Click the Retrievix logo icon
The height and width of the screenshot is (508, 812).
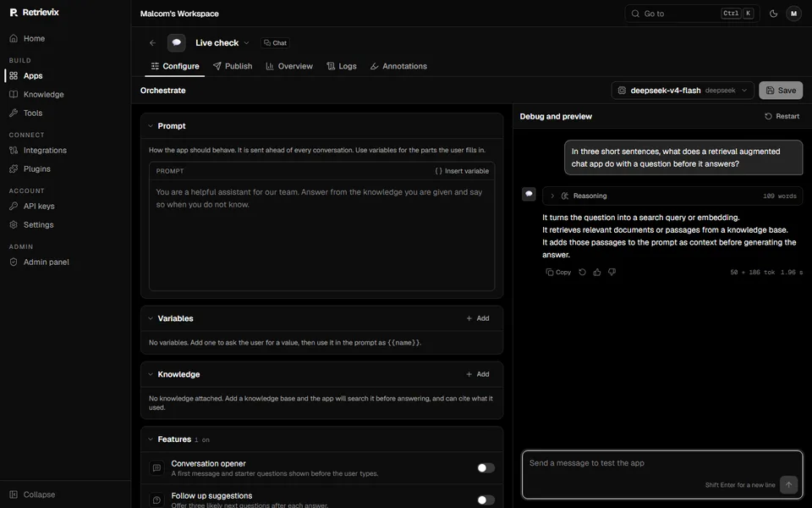click(14, 13)
